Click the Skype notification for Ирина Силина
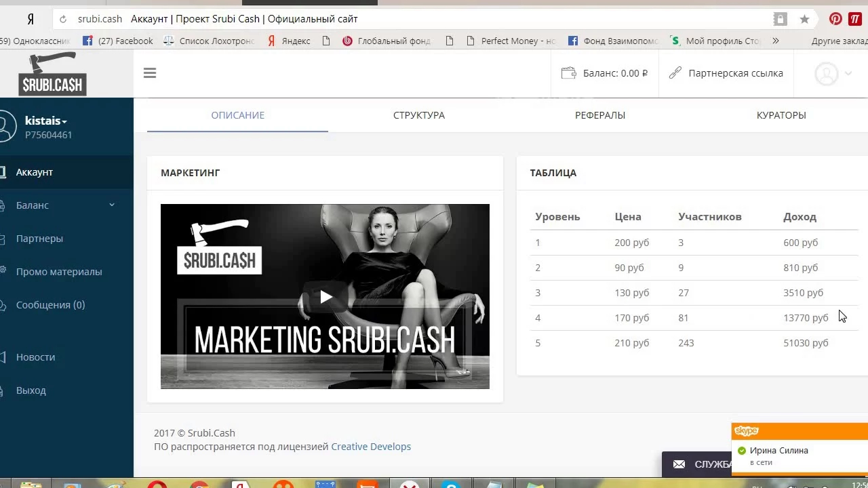The width and height of the screenshot is (868, 488). [800, 450]
